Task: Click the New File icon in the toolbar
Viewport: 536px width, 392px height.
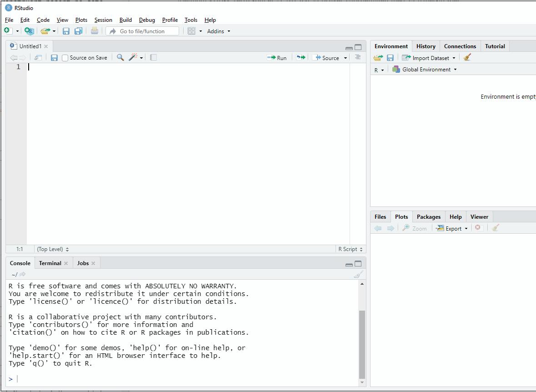Action: coord(8,31)
